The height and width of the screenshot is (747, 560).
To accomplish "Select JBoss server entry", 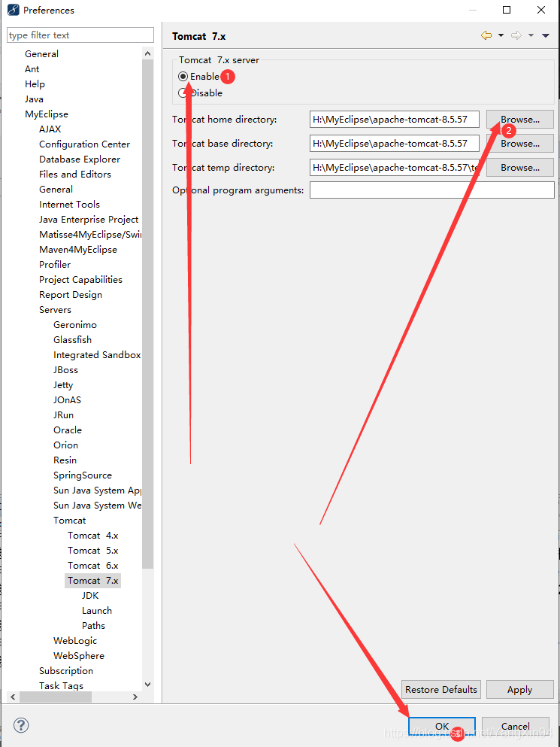I will pos(65,370).
